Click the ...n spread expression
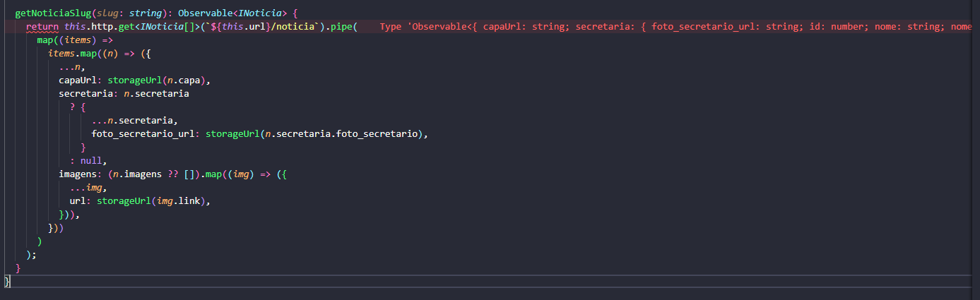 point(71,67)
